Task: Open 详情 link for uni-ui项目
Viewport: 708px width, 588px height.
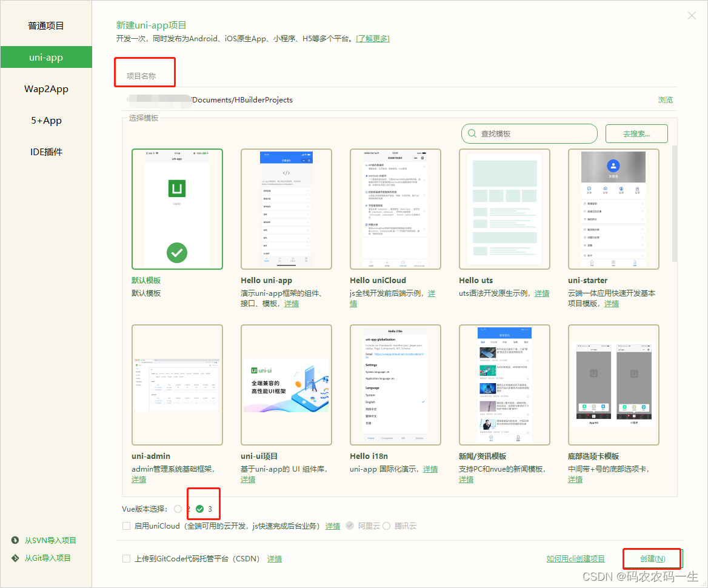Action: click(248, 479)
